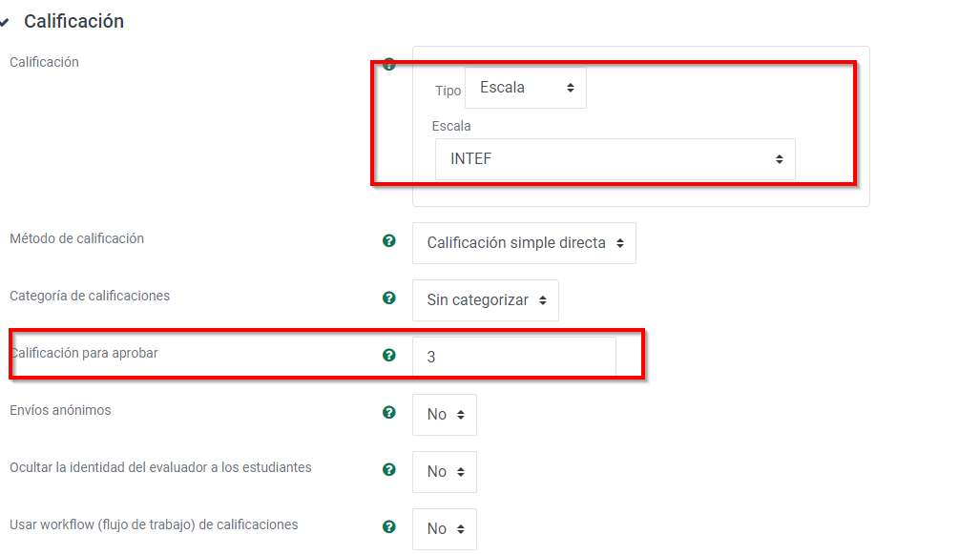Click the Usar workflow de calificaciones label
Screen dimensions: 980x555
(154, 525)
